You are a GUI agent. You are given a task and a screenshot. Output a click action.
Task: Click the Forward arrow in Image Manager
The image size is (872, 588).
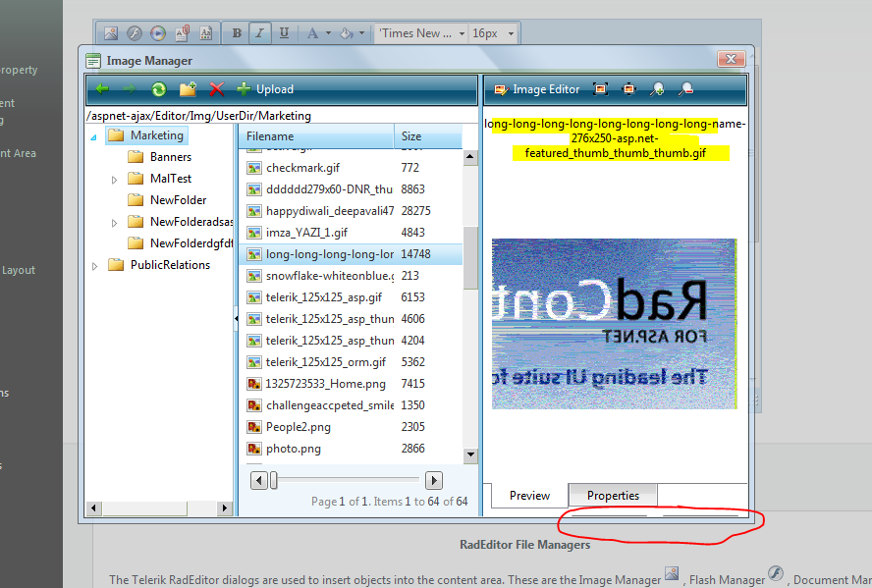coord(130,89)
